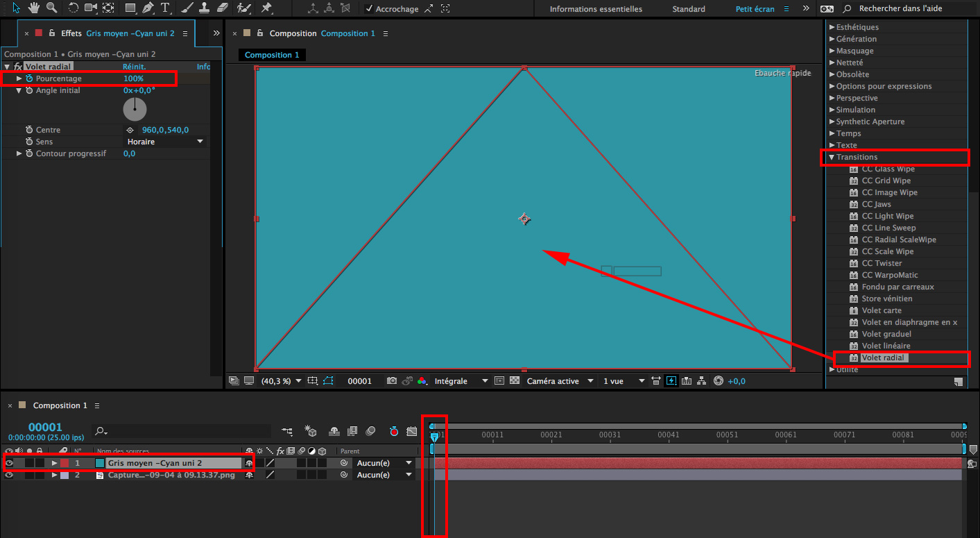Click the Motion Blur enable icon in timeline
This screenshot has width=980, height=538.
tap(370, 431)
